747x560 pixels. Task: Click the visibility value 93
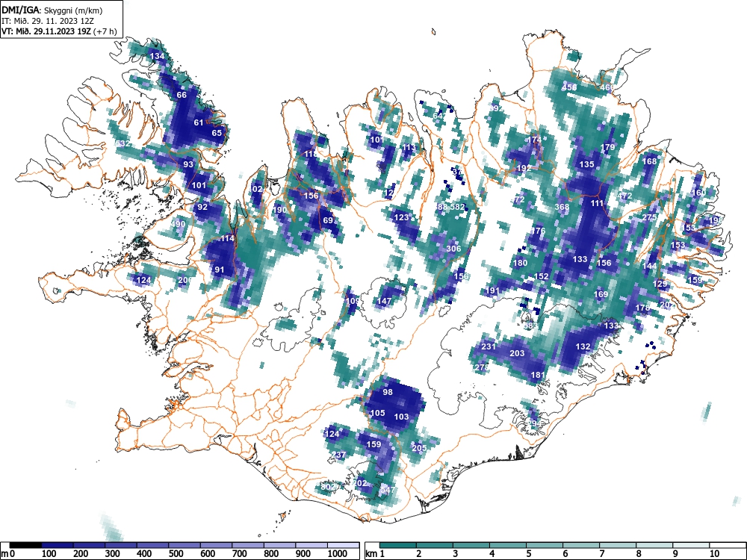[188, 164]
